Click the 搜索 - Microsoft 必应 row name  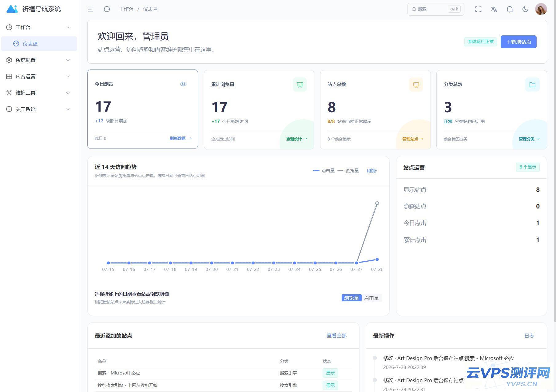coord(119,373)
